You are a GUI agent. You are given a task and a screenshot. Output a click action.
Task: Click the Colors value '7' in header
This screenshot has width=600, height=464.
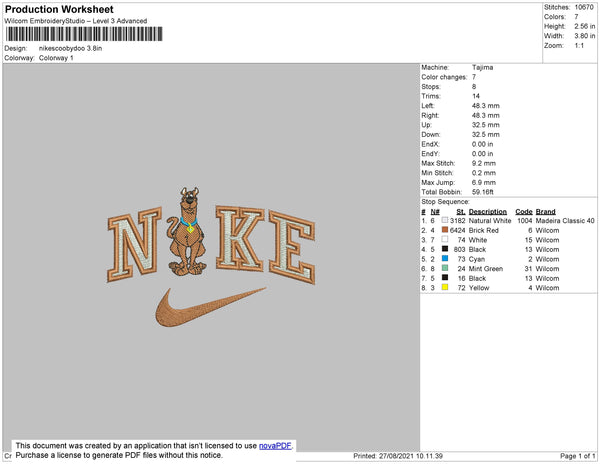576,17
